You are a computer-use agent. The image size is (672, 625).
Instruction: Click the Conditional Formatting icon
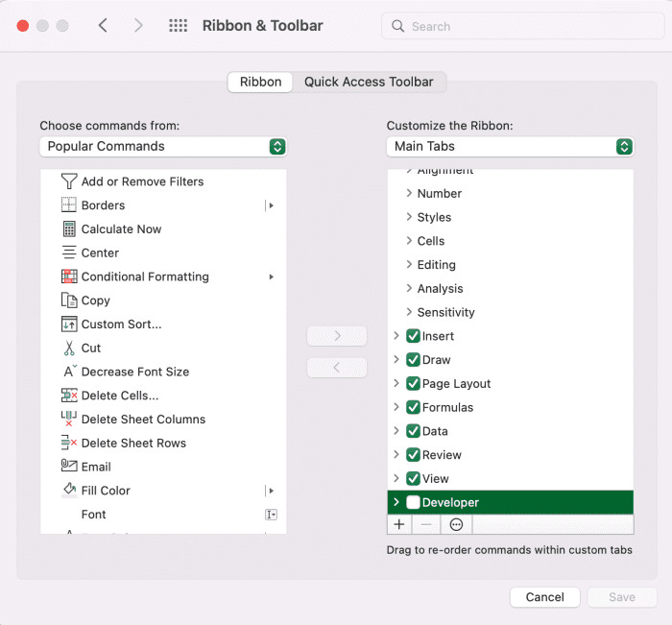(69, 276)
